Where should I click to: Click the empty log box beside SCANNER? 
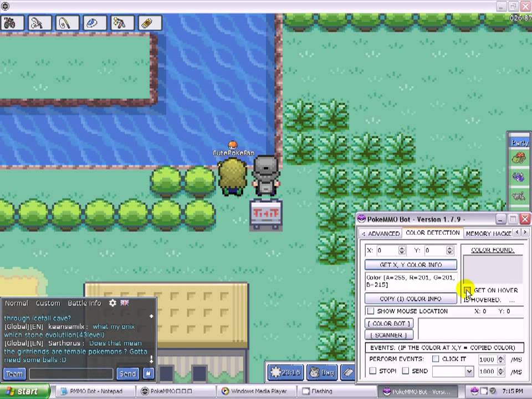click(471, 329)
